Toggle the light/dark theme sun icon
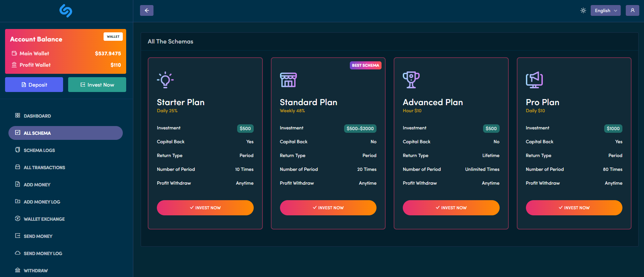This screenshot has height=277, width=644. [583, 10]
